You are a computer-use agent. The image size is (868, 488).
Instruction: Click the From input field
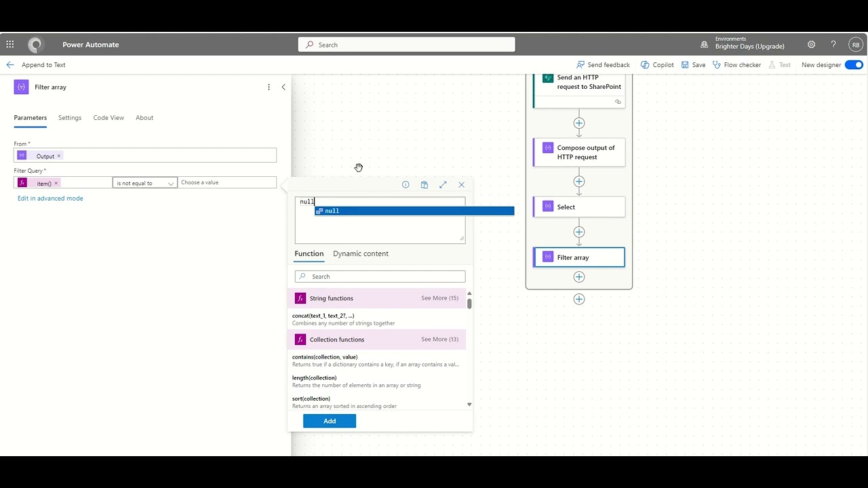coord(145,155)
